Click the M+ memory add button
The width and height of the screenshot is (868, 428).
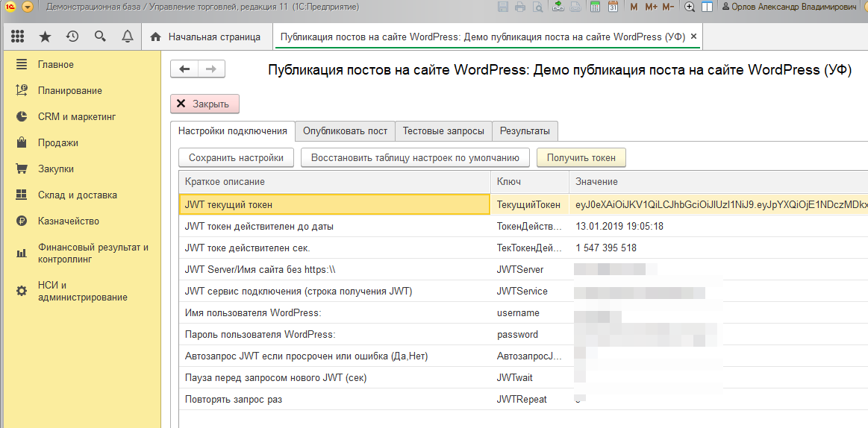pos(651,7)
